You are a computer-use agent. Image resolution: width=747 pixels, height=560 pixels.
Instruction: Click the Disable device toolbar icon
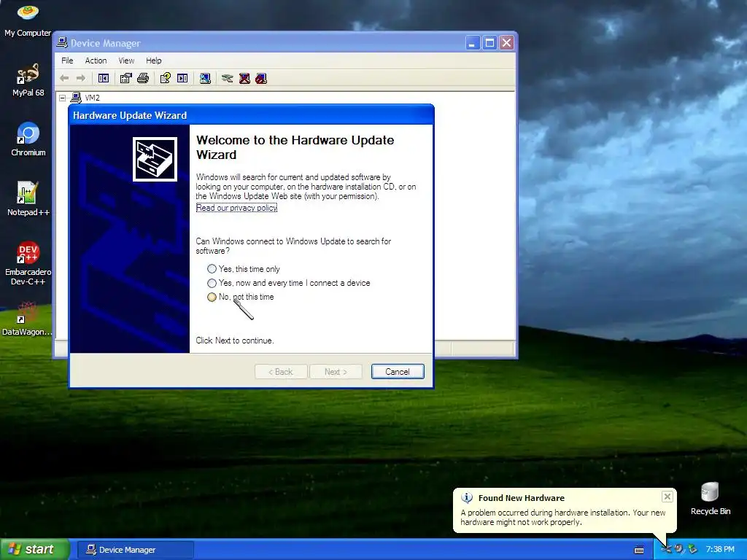click(261, 78)
